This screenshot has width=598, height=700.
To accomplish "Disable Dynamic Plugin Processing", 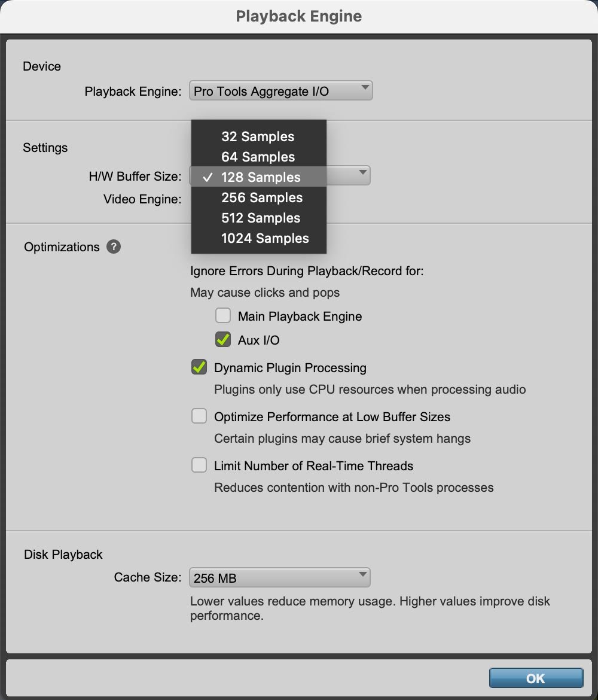I will coord(199,367).
